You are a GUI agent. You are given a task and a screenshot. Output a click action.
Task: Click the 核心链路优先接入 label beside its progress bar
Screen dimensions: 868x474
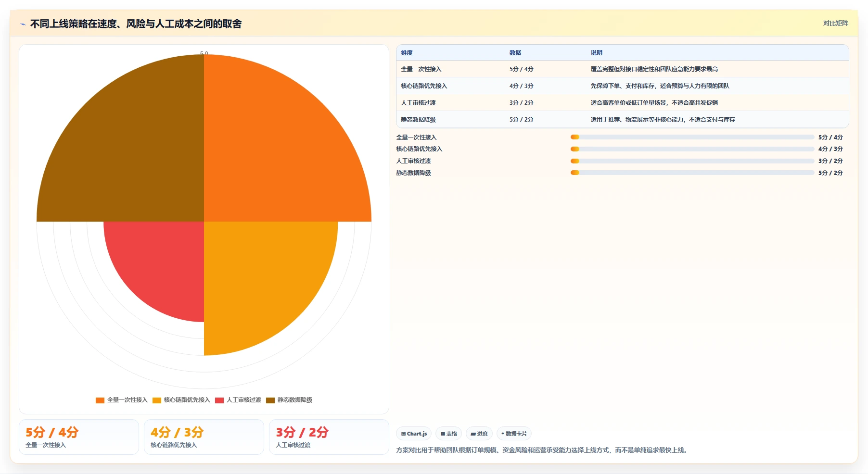pos(419,149)
